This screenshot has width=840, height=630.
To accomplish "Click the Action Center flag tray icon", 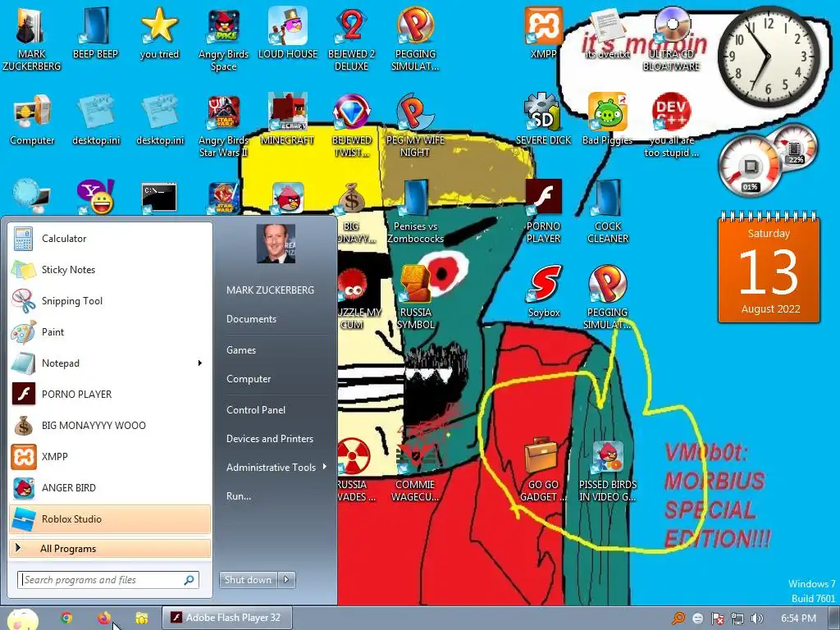I will [x=717, y=619].
